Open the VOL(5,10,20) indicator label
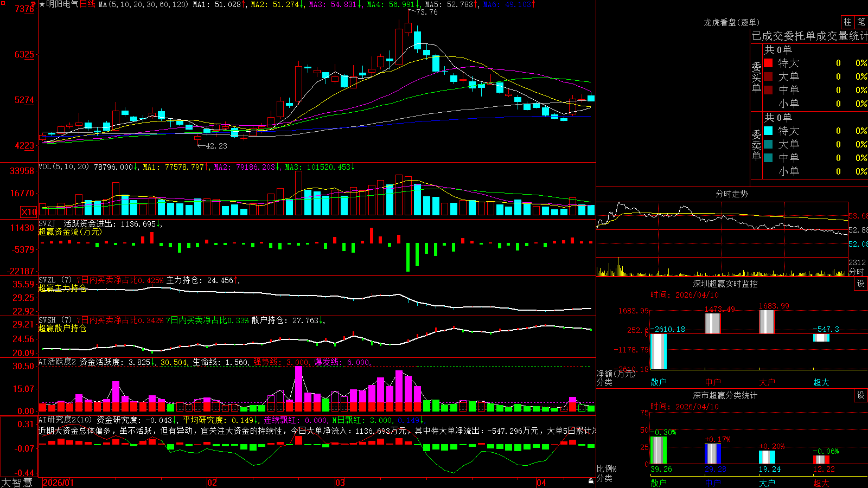This screenshot has height=488, width=868. pyautogui.click(x=63, y=167)
